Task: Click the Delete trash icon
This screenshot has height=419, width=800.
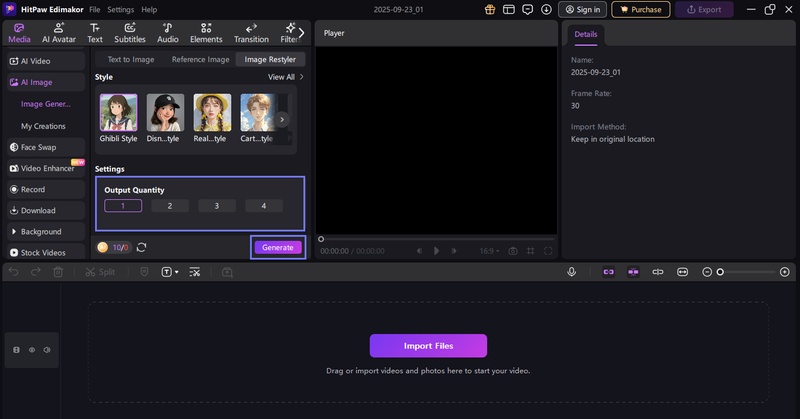Action: point(58,272)
